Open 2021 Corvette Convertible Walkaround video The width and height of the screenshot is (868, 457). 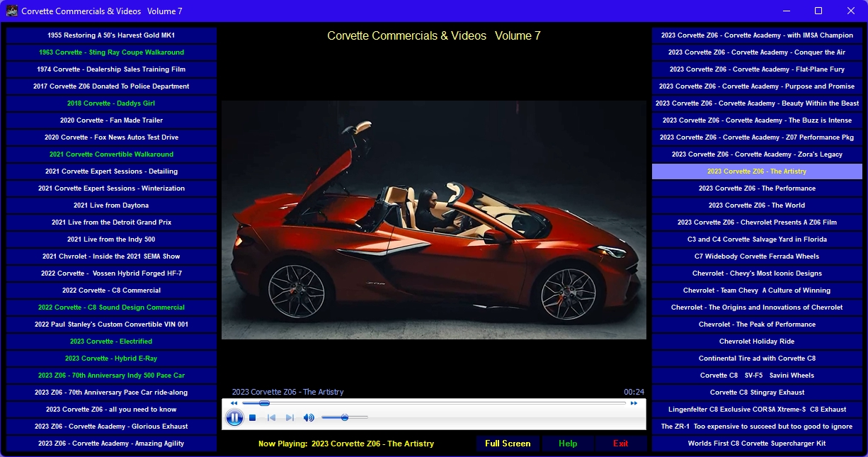click(111, 154)
